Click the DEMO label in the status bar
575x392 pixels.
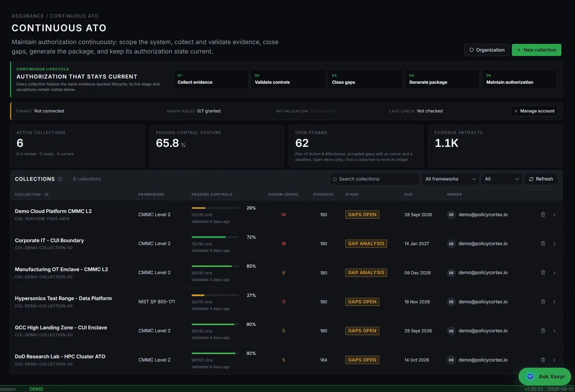tap(36, 389)
